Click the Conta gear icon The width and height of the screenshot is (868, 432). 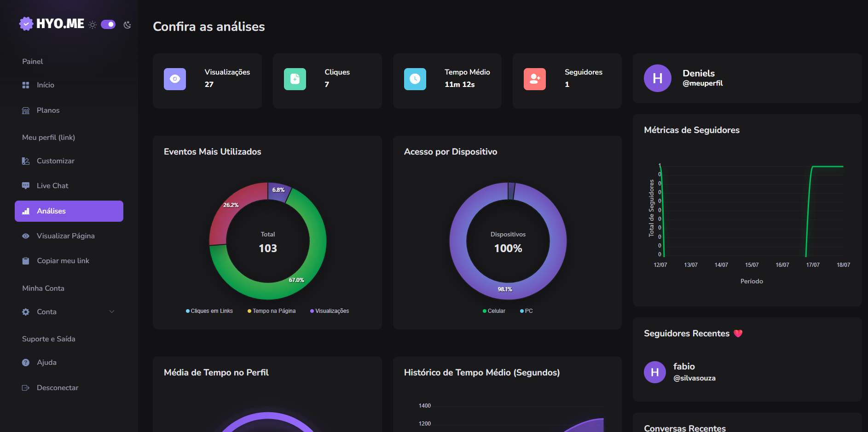point(26,312)
